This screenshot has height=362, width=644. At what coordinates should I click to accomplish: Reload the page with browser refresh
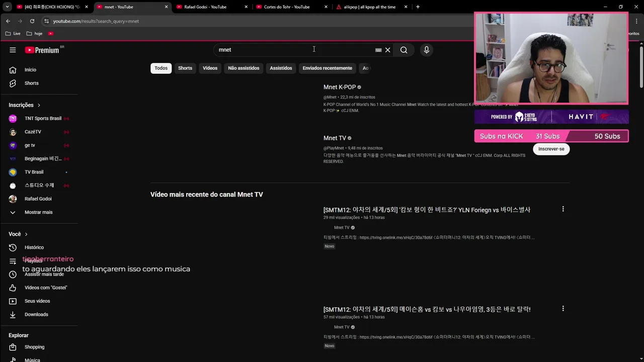[32, 21]
